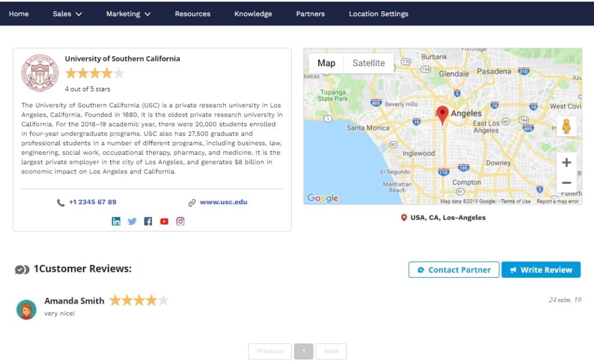Screen dimensions: 594x364
Task: Click the East Los Angeles map label
Action: [x=486, y=127]
